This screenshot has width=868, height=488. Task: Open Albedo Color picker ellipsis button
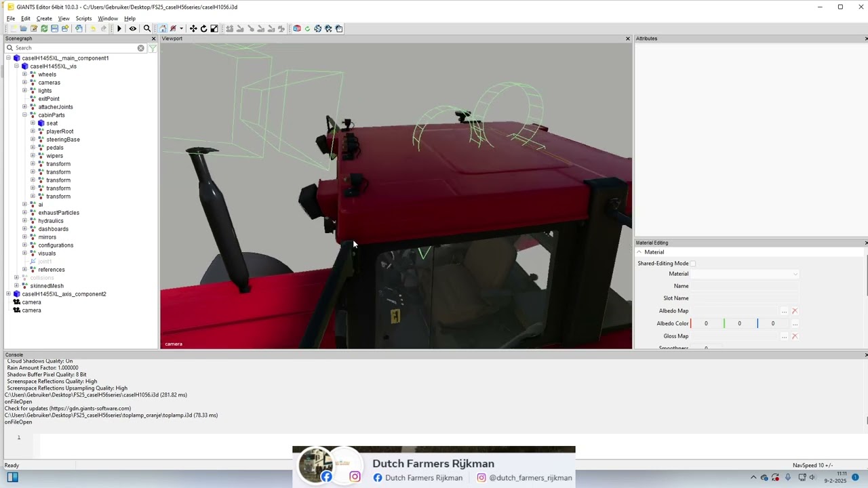(x=795, y=323)
